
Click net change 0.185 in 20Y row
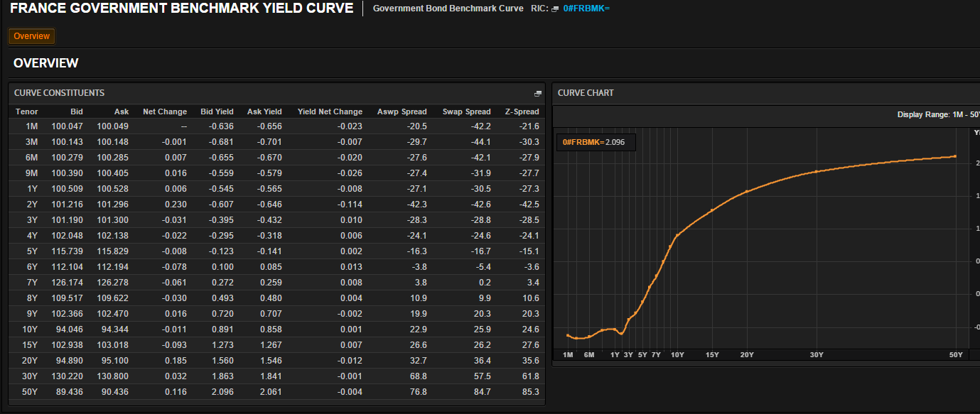(x=176, y=361)
